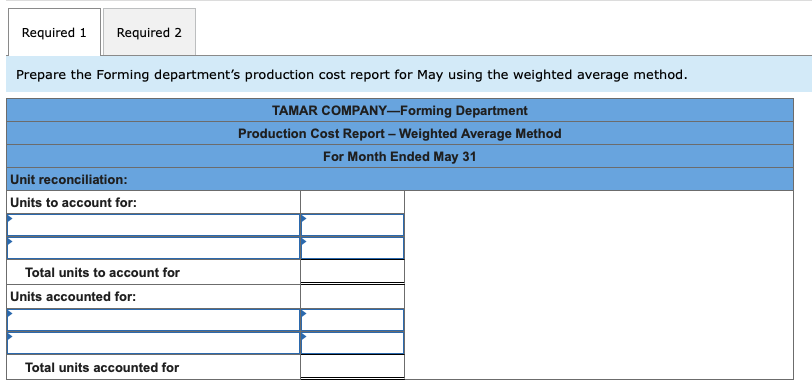
Task: Click second value field under Units accounted for
Action: (x=353, y=343)
